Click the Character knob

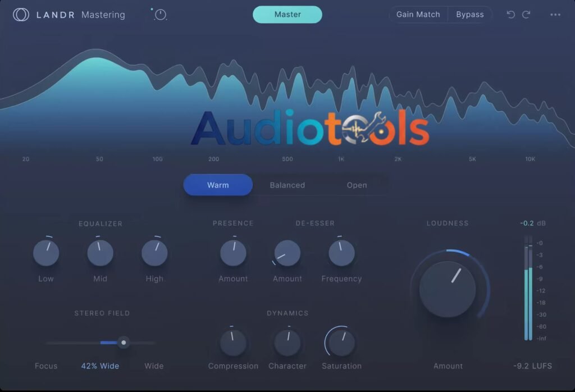(287, 343)
